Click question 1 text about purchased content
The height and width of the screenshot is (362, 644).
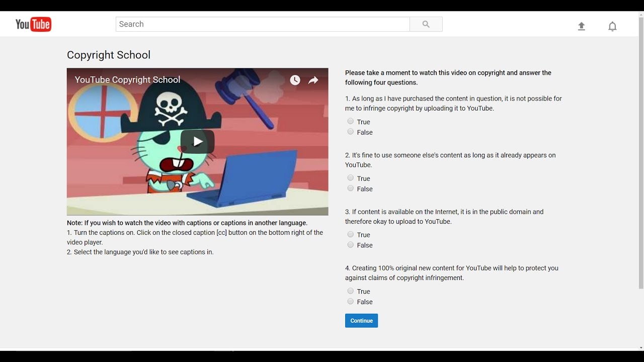[x=453, y=104]
